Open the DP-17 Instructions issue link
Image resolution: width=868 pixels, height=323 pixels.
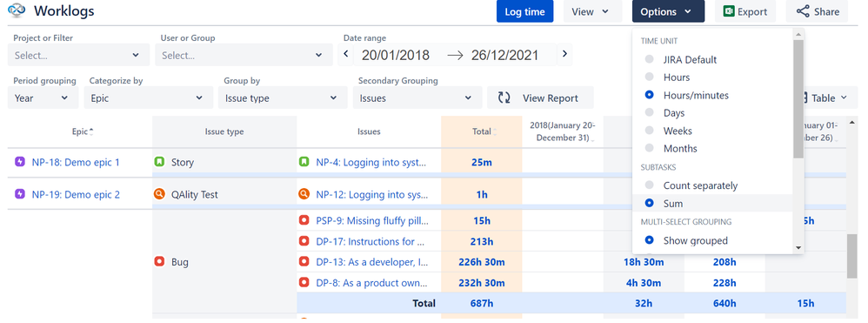(371, 241)
